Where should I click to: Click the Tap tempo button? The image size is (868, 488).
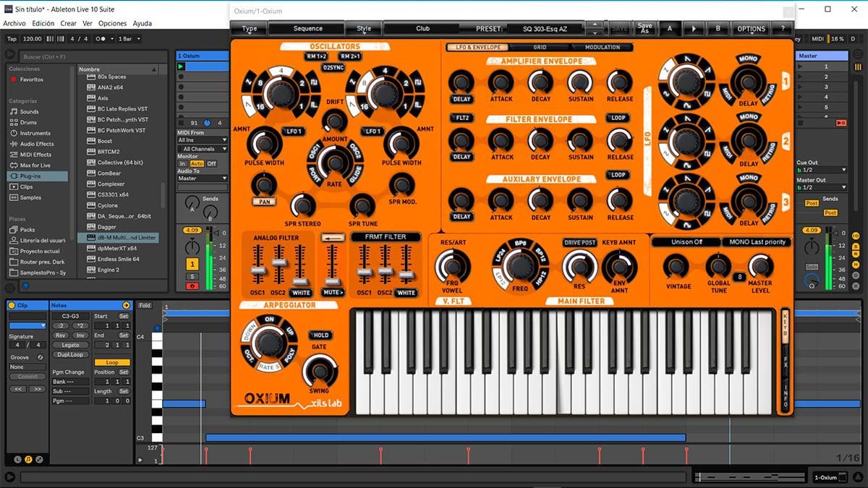click(x=12, y=38)
